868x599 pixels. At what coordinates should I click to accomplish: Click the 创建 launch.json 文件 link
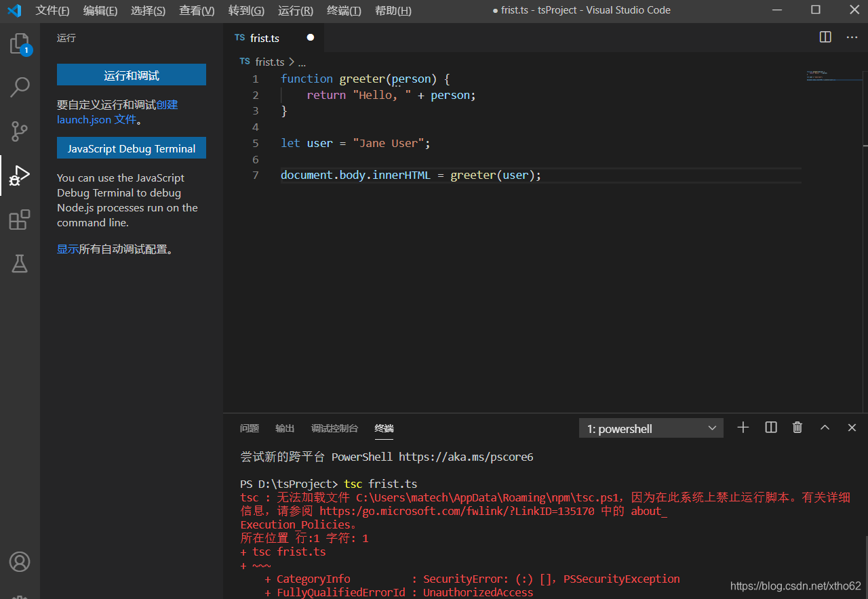pos(117,112)
